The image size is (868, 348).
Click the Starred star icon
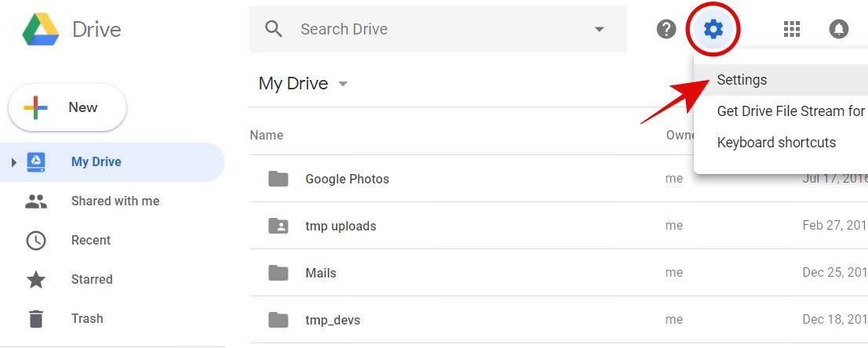pos(36,279)
